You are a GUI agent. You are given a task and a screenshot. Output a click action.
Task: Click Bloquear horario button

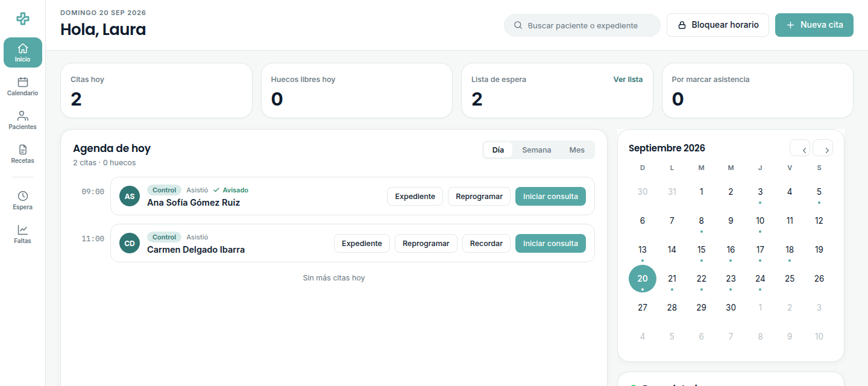tap(718, 25)
